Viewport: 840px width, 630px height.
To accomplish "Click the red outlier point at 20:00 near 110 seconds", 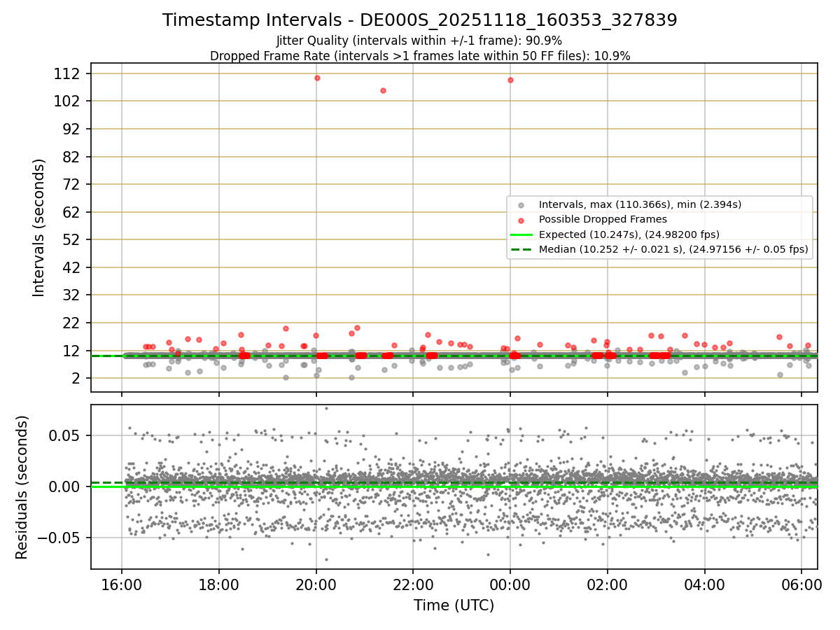I will click(x=317, y=78).
